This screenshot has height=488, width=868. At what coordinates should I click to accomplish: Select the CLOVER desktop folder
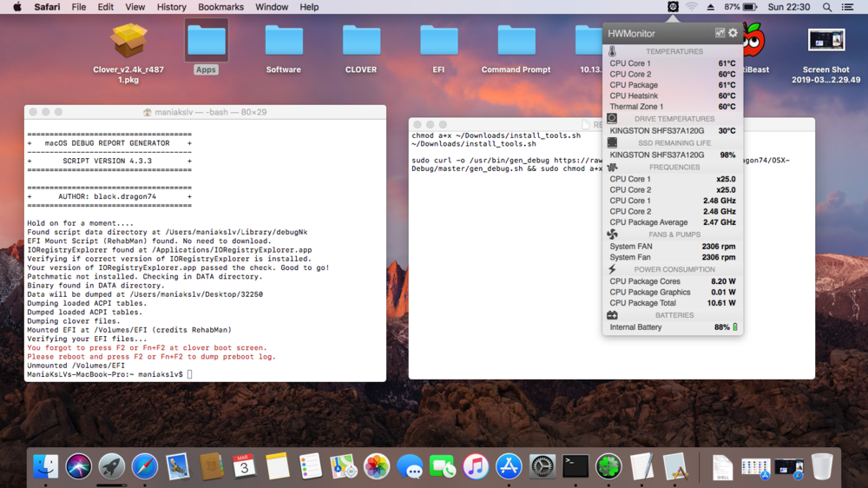361,48
